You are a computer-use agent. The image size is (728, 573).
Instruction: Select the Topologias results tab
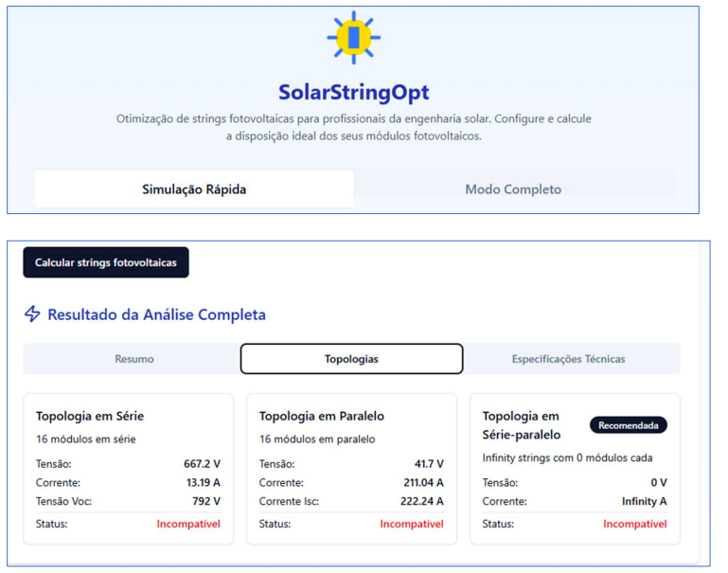pos(351,359)
